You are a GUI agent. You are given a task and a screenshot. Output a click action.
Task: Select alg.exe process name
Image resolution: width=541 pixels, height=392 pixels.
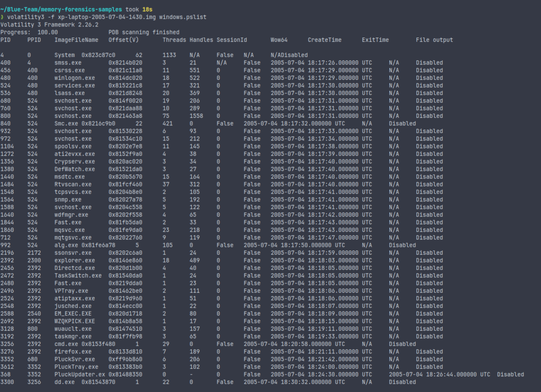pos(66,245)
